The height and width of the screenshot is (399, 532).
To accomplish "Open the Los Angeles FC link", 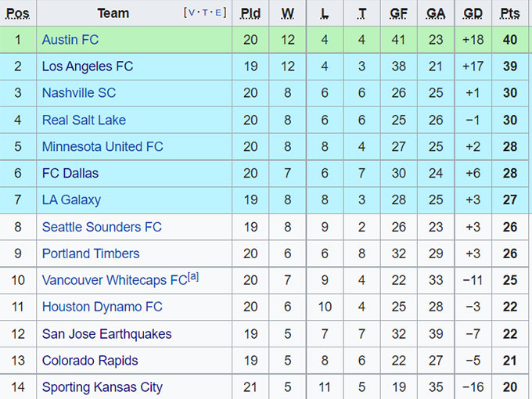I will click(x=88, y=66).
